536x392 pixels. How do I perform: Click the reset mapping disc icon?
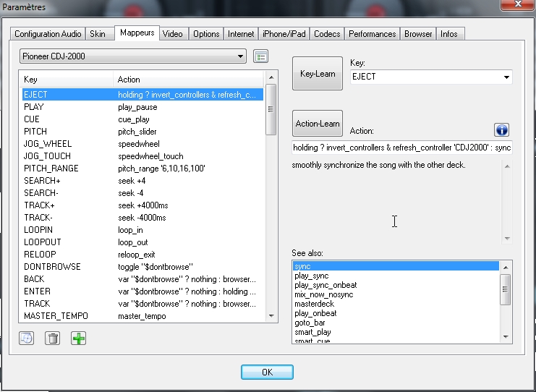[26, 338]
